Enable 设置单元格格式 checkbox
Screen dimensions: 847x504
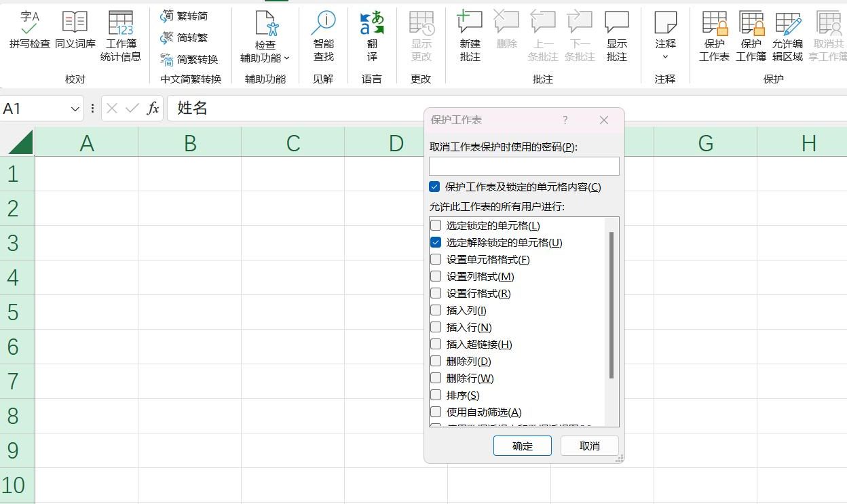(x=436, y=259)
